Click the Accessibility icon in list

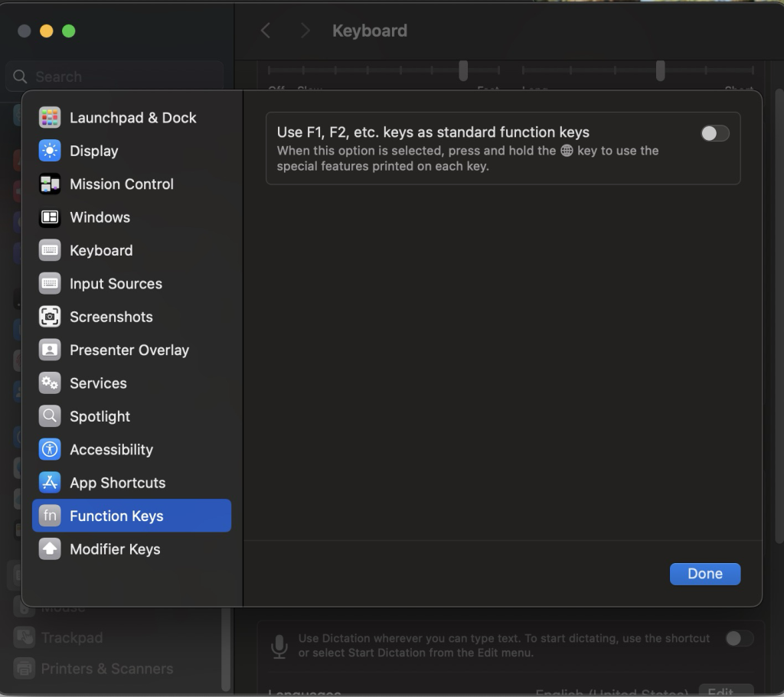pyautogui.click(x=50, y=450)
